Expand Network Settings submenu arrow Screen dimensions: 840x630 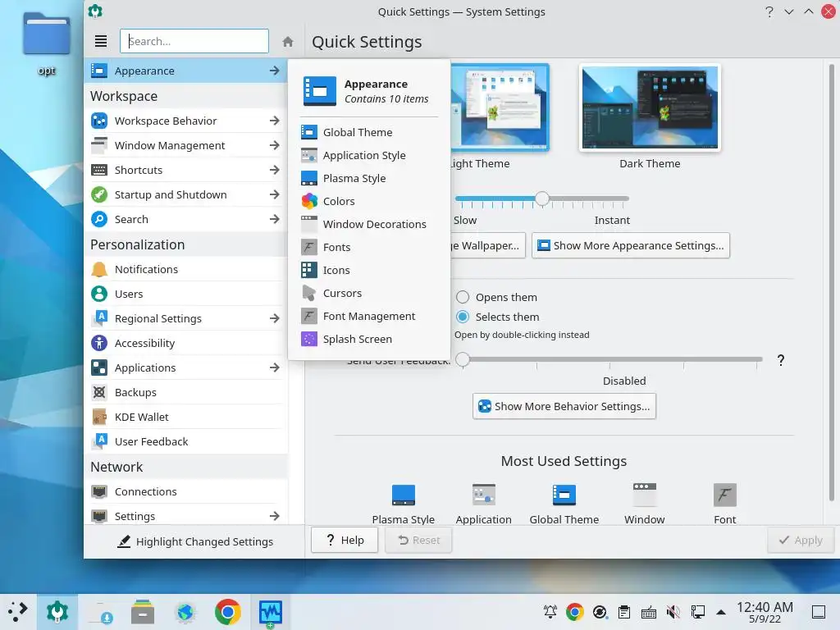tap(274, 517)
